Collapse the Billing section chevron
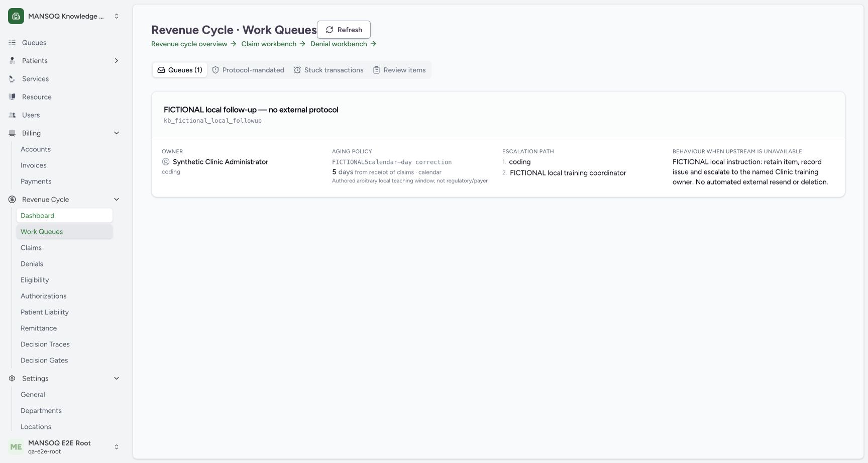The image size is (868, 463). [x=117, y=133]
